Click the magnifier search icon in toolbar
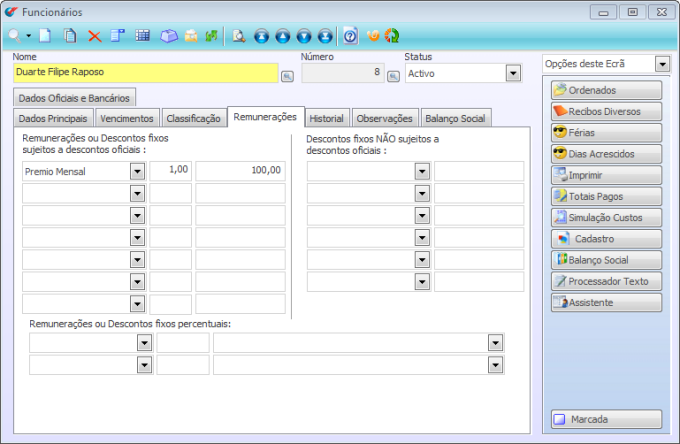Screen dimensions: 680x444 click(x=14, y=36)
